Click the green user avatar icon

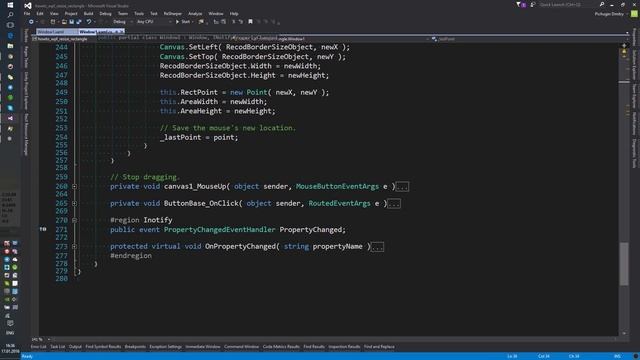pyautogui.click(x=634, y=14)
